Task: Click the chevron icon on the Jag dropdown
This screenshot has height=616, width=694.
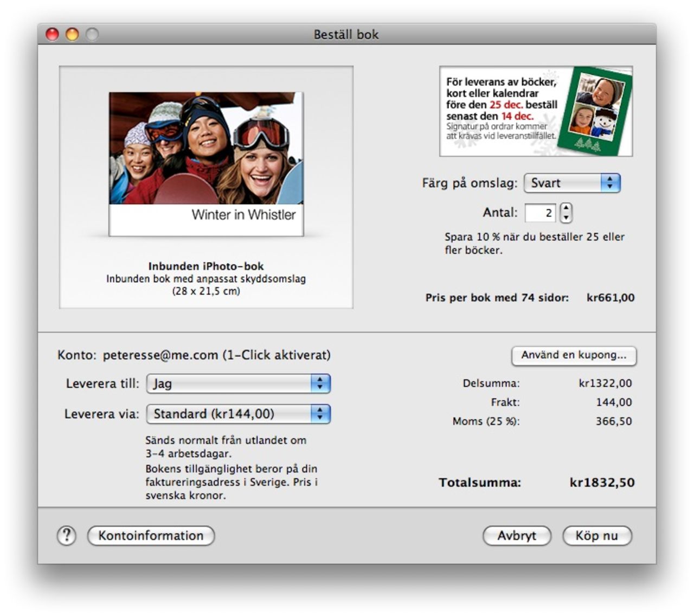Action: (x=320, y=383)
